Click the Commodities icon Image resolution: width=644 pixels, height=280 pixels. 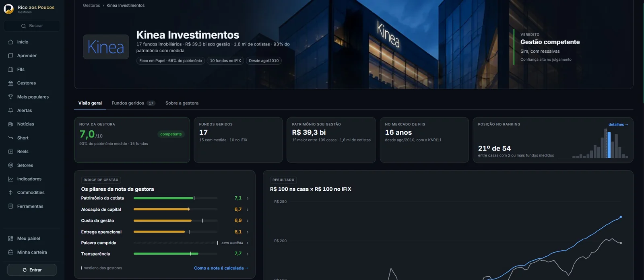point(11,192)
